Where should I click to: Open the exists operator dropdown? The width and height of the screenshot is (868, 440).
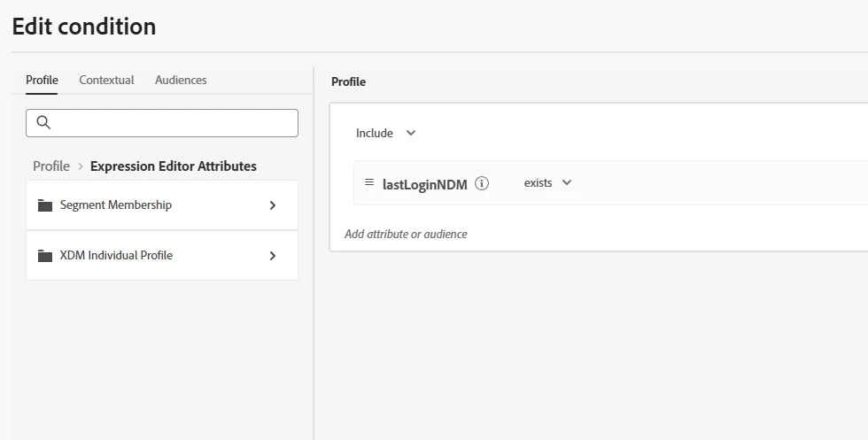[547, 182]
